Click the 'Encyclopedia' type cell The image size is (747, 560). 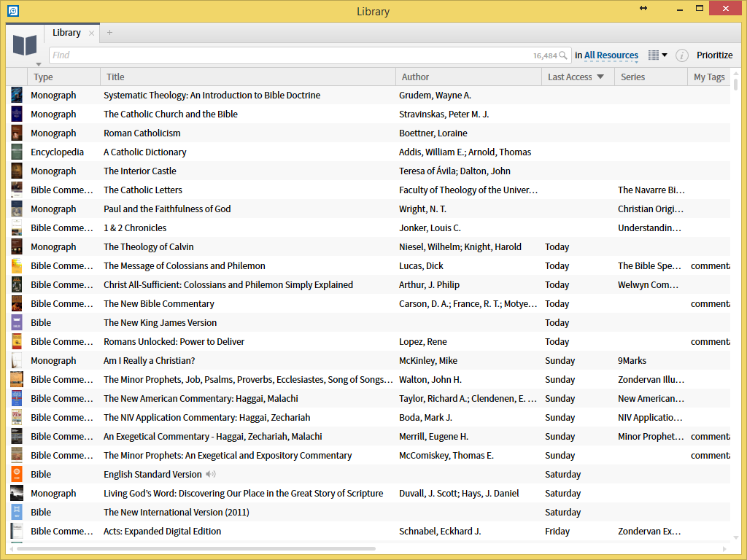[57, 152]
